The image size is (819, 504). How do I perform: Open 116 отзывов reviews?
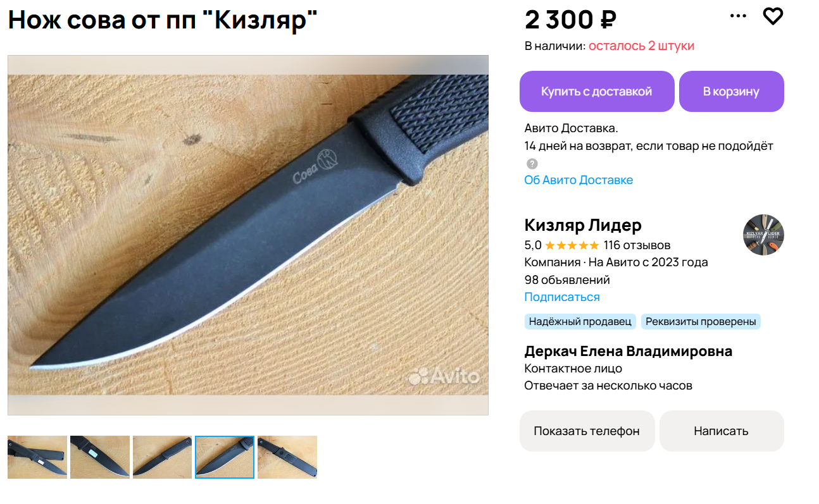pos(637,245)
